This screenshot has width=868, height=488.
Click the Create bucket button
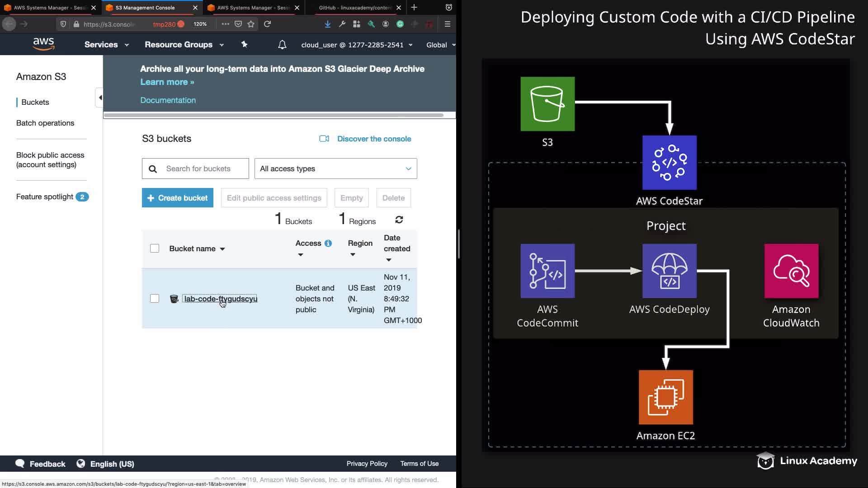pyautogui.click(x=177, y=198)
